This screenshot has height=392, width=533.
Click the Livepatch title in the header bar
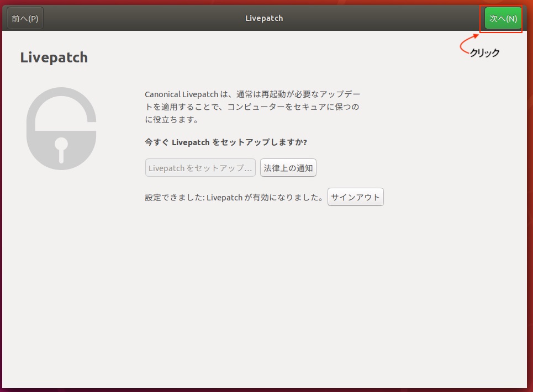(264, 18)
